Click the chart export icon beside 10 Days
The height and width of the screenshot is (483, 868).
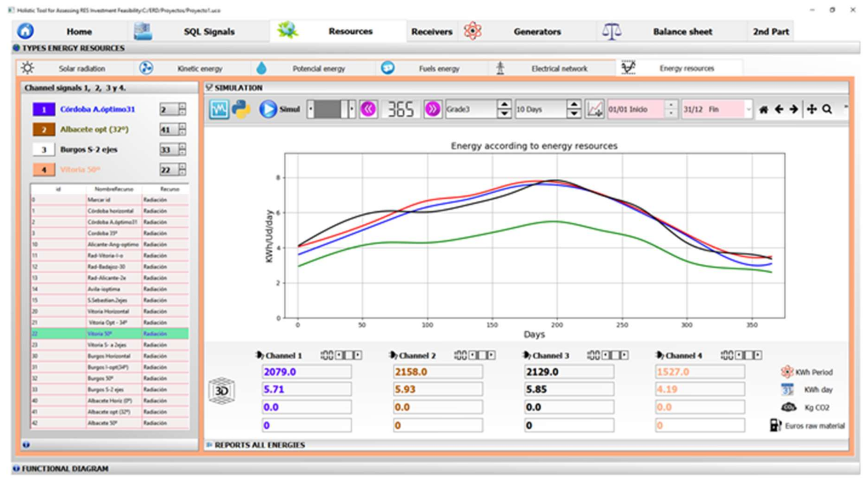coord(594,109)
